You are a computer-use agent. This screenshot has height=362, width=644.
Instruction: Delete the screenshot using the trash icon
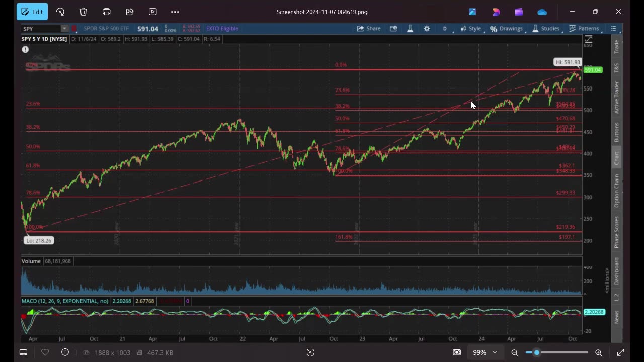(x=84, y=12)
